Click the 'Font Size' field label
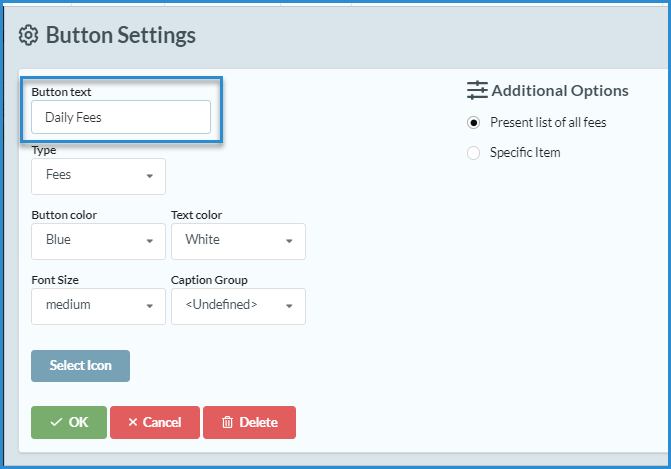Viewport: 671px width, 469px height. click(54, 280)
